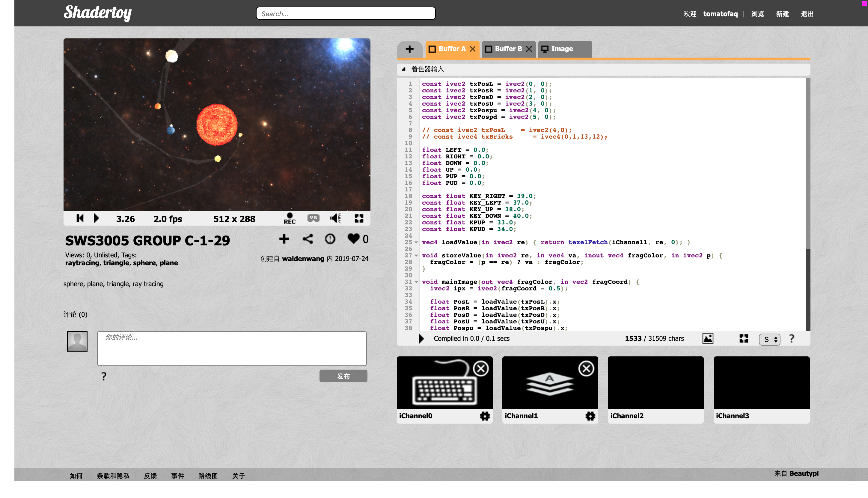This screenshot has height=498, width=868.
Task: Open 路线图 roadmap footer link
Action: [208, 476]
